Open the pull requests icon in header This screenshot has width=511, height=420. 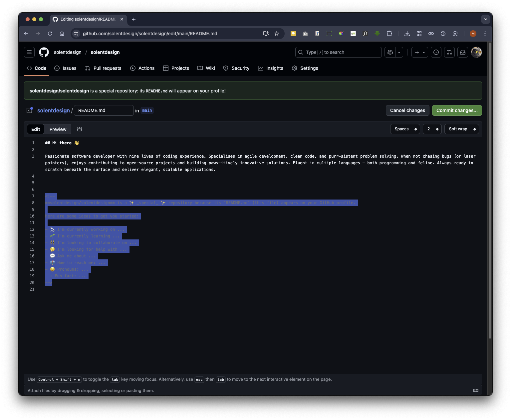point(449,52)
